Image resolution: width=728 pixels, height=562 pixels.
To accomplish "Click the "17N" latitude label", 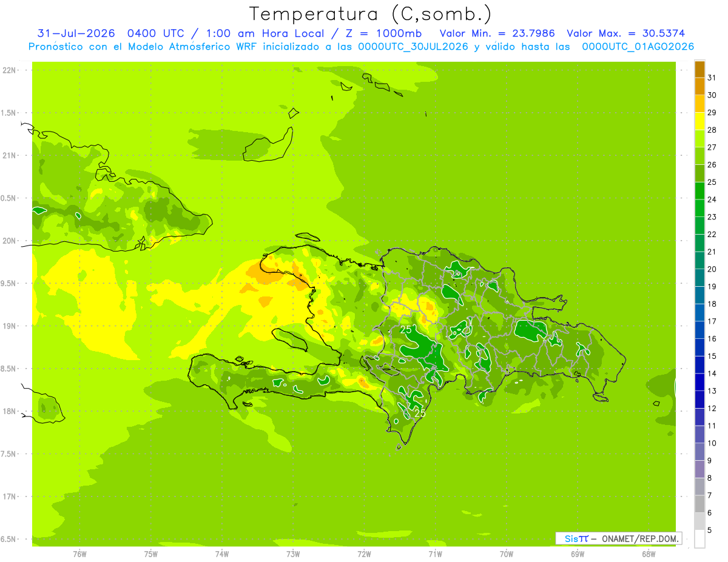I will pos(9,497).
